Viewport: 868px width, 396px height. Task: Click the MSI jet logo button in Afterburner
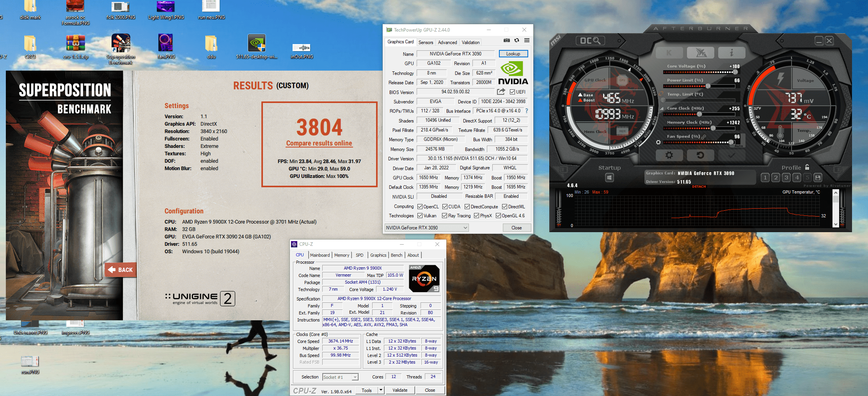(700, 52)
